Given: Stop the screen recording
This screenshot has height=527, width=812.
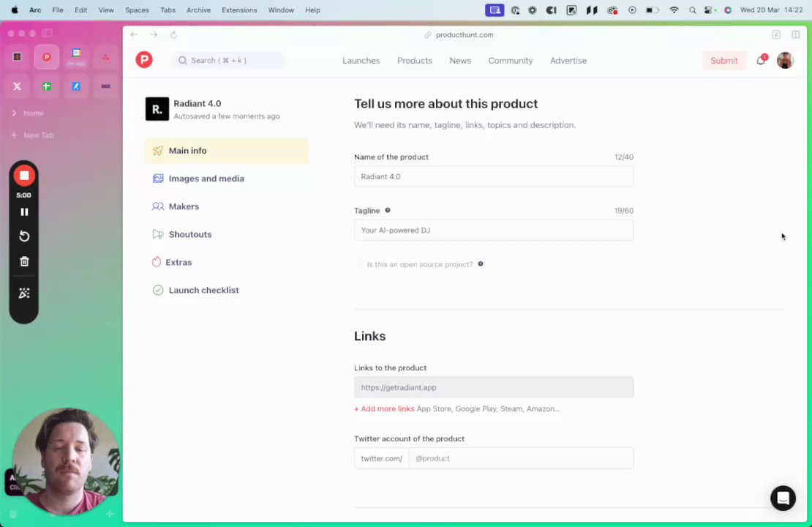Looking at the screenshot, I should [24, 176].
